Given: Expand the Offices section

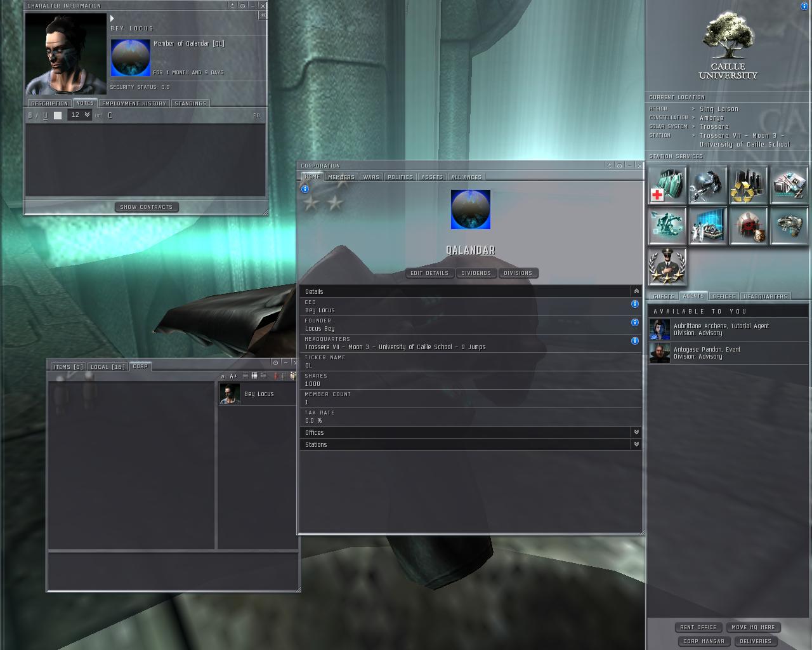Looking at the screenshot, I should tap(636, 432).
